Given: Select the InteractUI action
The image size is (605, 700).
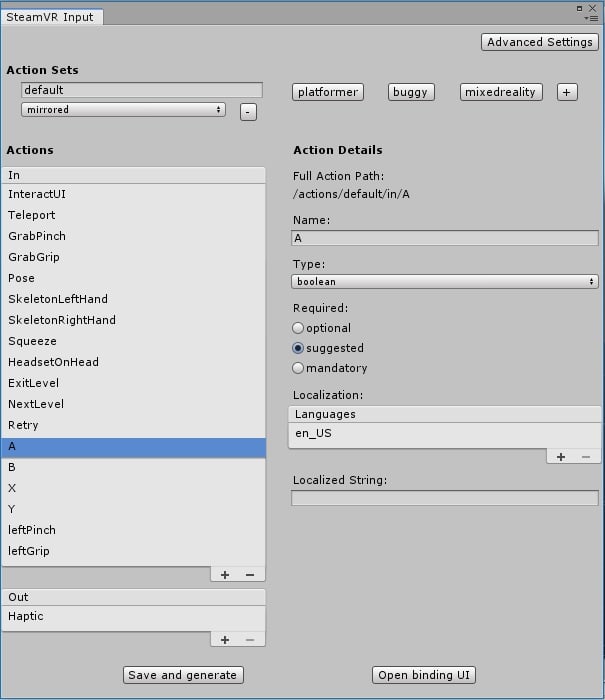Looking at the screenshot, I should click(133, 194).
